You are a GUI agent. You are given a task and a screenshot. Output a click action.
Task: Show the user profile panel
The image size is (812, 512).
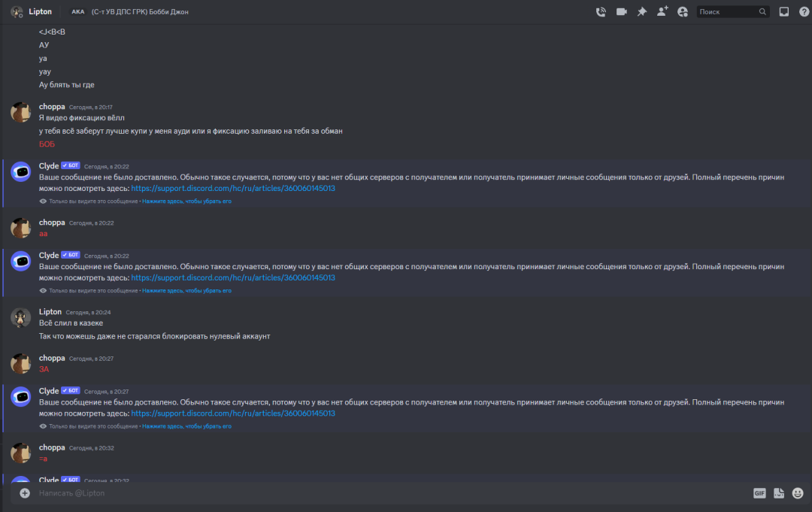click(683, 12)
